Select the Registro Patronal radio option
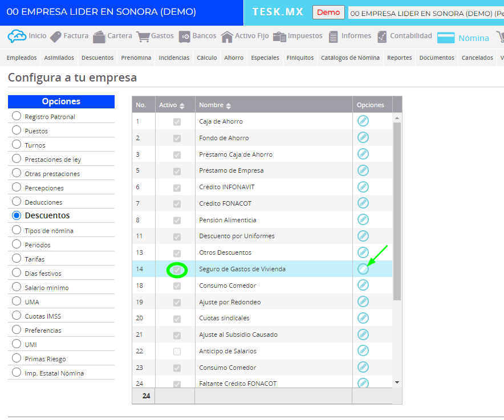 pyautogui.click(x=17, y=116)
